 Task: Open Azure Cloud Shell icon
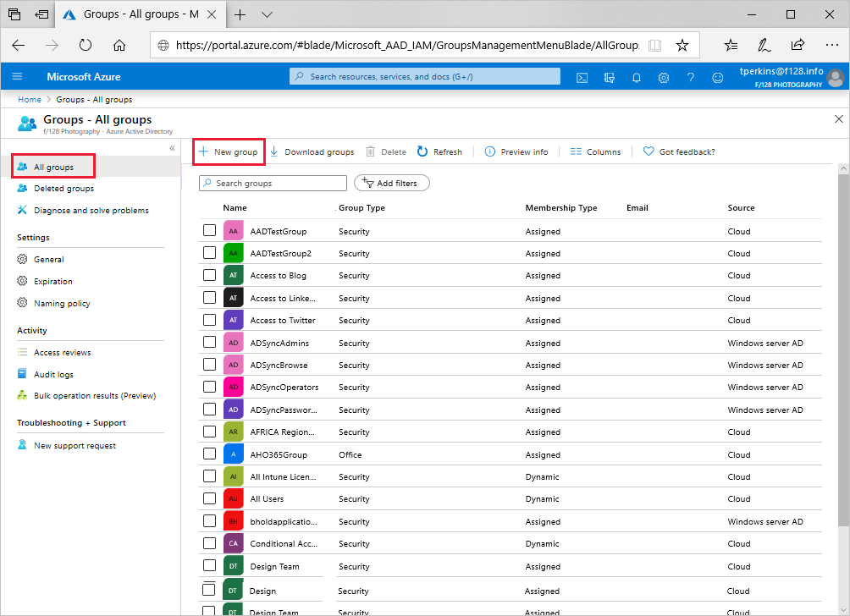point(582,77)
